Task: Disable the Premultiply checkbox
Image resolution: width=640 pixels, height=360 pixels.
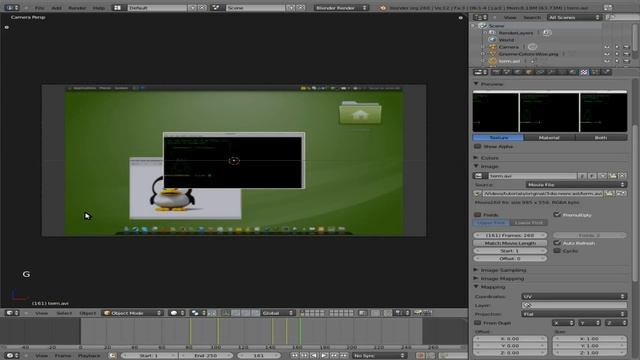Action: click(x=557, y=215)
